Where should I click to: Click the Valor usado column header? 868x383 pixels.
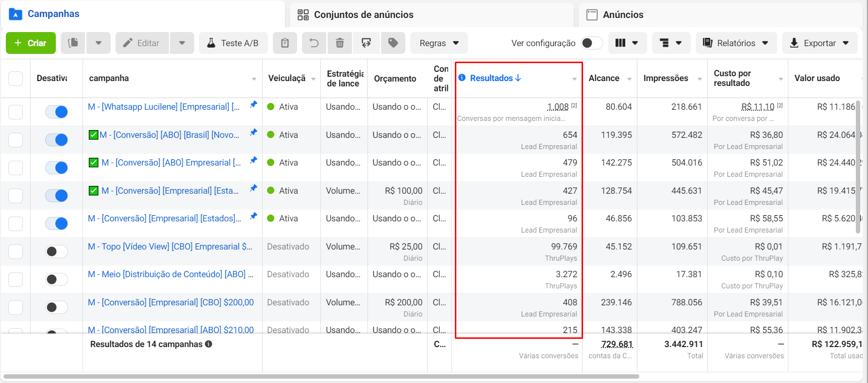[x=817, y=78]
